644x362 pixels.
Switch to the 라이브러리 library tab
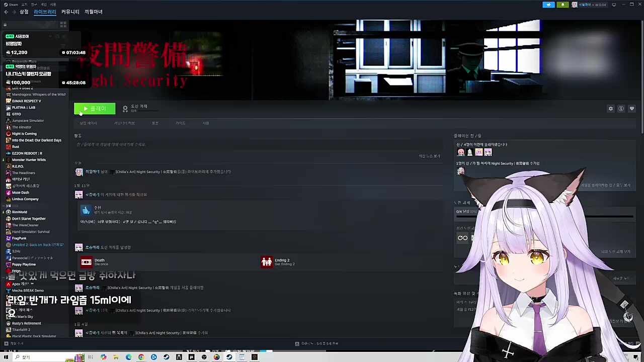45,12
